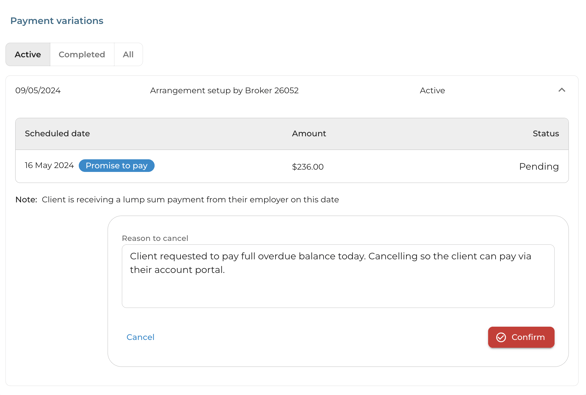Click the Cancel link
The image size is (586, 395).
click(140, 337)
